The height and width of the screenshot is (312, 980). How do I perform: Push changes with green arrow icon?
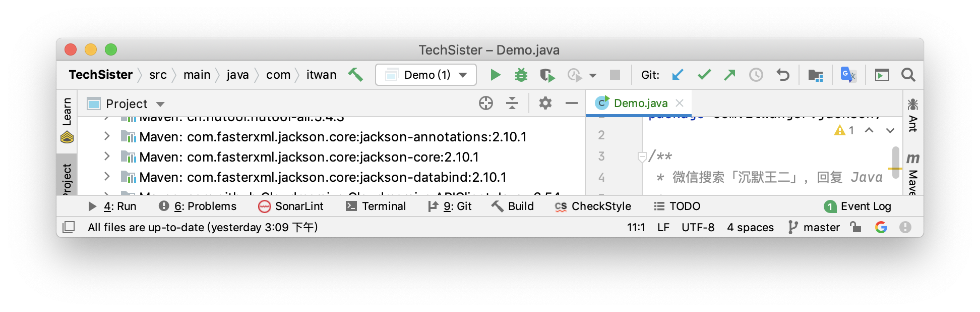(729, 75)
